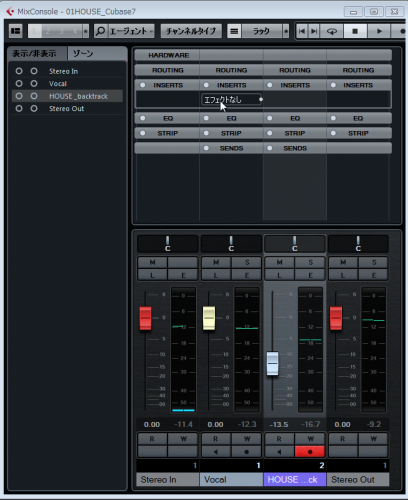408x500 pixels.
Task: Enable Write automation on Vocal channel
Action: [x=247, y=439]
